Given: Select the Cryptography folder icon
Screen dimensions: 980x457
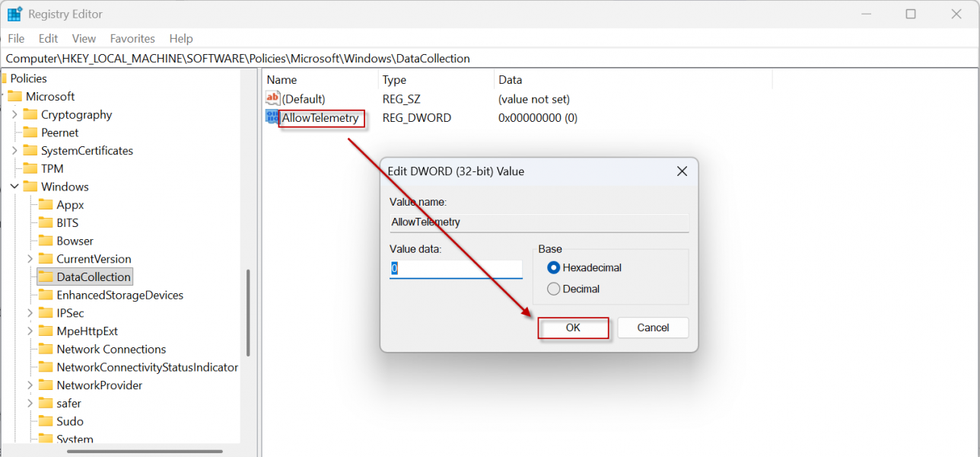Looking at the screenshot, I should 30,115.
